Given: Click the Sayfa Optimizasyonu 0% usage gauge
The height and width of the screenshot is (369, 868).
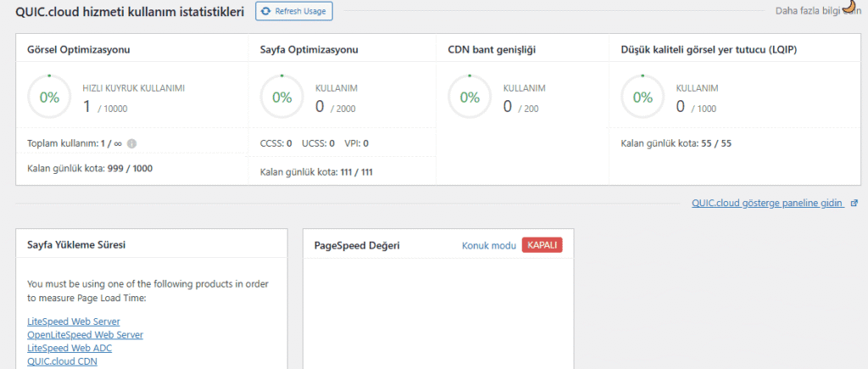Looking at the screenshot, I should pos(281,97).
